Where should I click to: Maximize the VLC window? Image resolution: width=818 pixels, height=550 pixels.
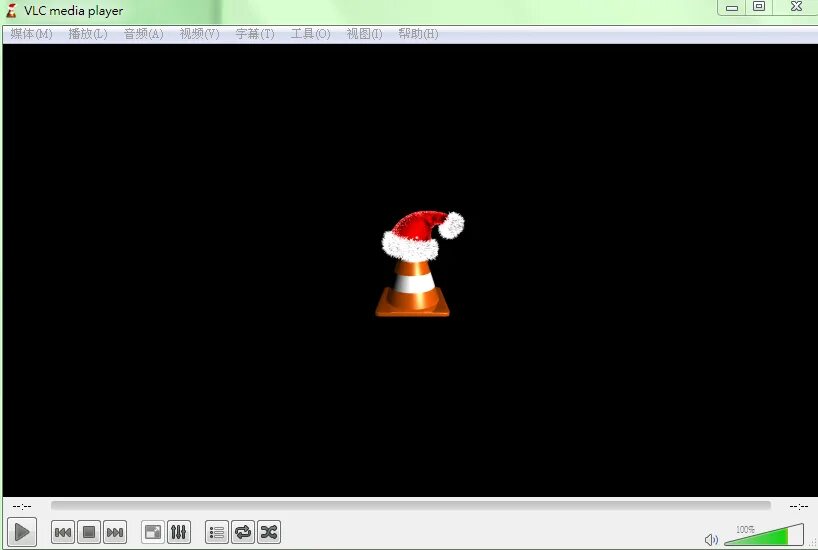(x=759, y=7)
